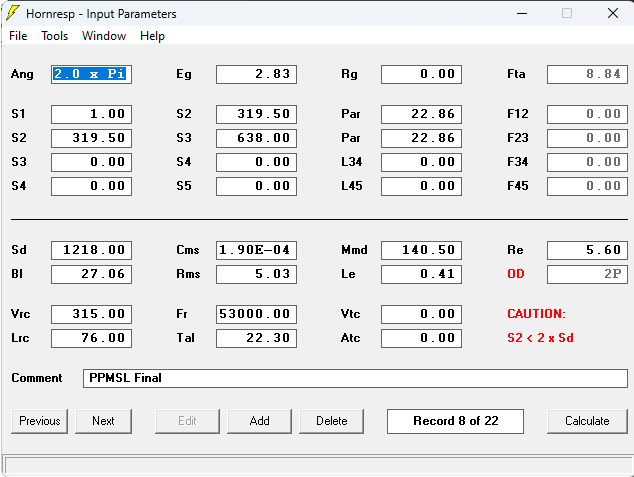Open the Help menu

tap(152, 36)
